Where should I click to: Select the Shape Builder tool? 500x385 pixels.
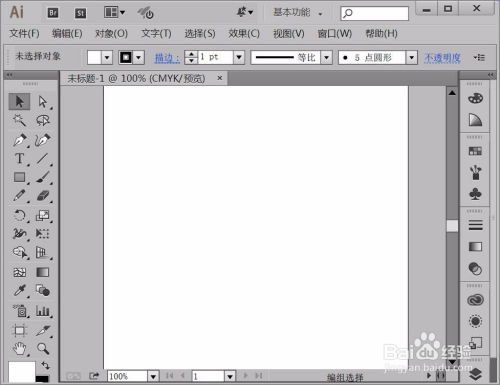click(19, 253)
